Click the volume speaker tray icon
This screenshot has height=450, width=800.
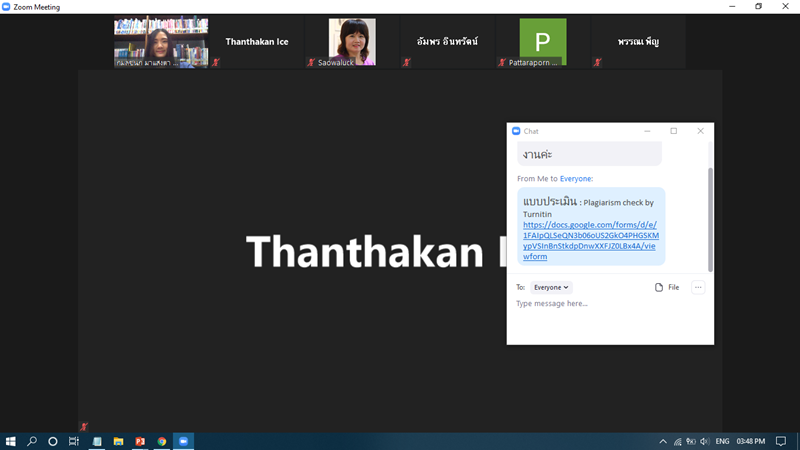point(705,441)
